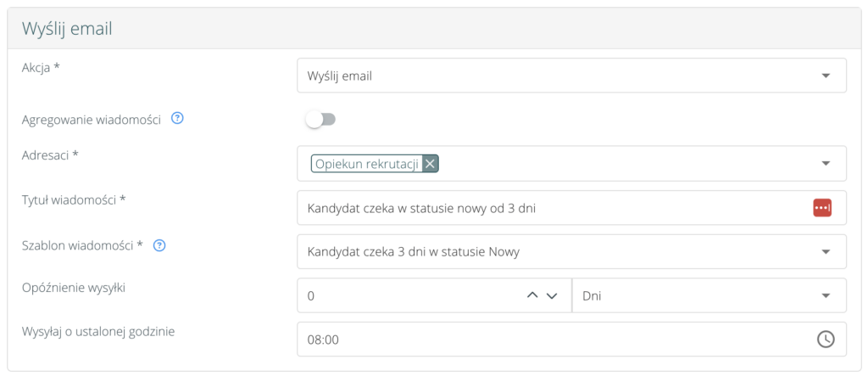
Task: Click the Opóźnienie wysyłki label
Action: (74, 287)
